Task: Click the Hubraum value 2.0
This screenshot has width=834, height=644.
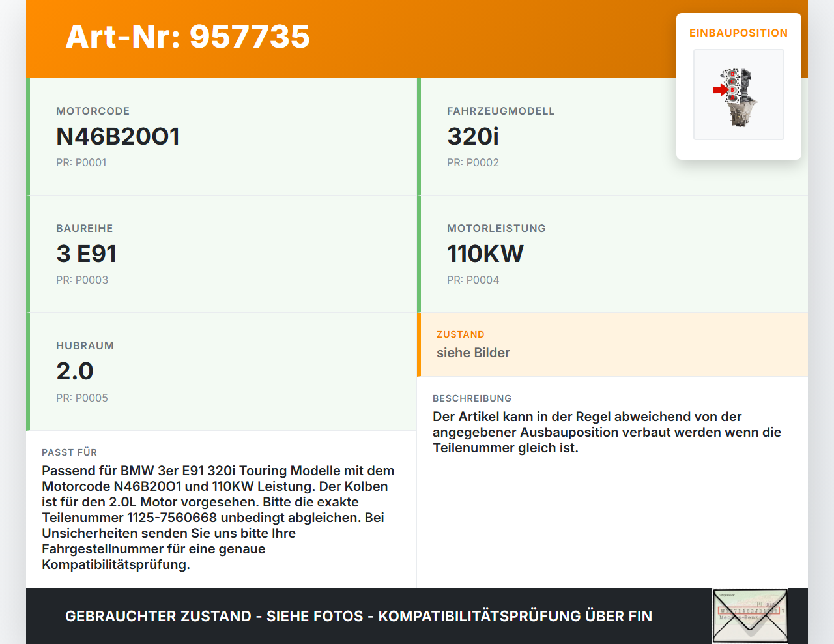Action: [x=75, y=371]
